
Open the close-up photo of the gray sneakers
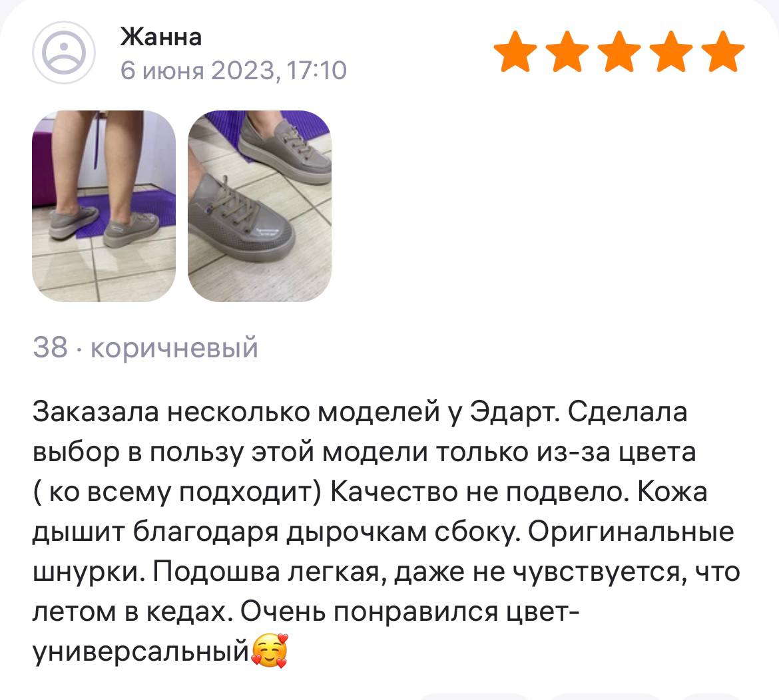260,206
